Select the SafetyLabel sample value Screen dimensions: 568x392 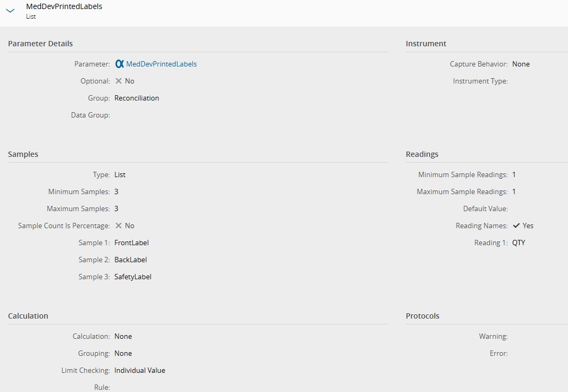(132, 277)
